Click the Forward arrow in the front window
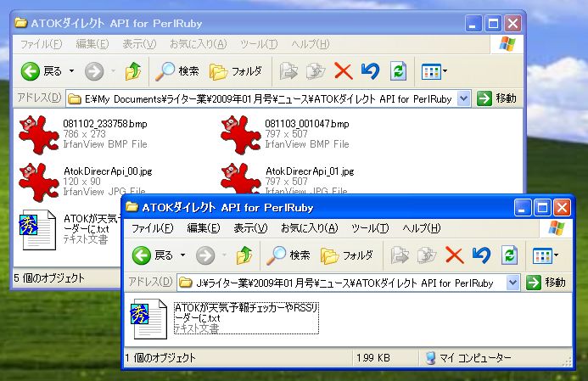Image resolution: width=588 pixels, height=381 pixels. click(205, 255)
